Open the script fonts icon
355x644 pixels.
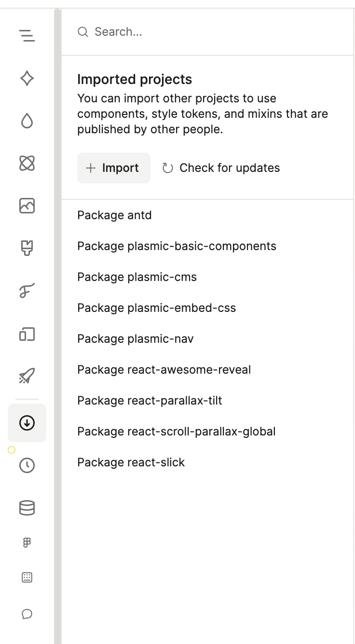[x=27, y=291]
